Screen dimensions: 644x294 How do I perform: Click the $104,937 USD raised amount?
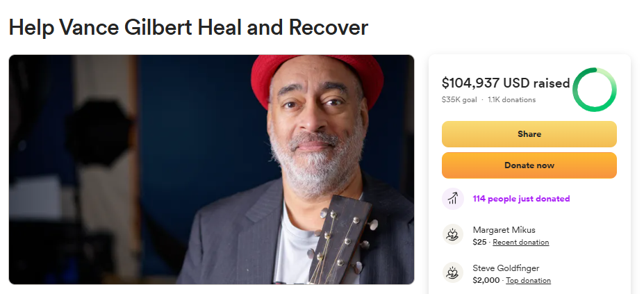[506, 83]
